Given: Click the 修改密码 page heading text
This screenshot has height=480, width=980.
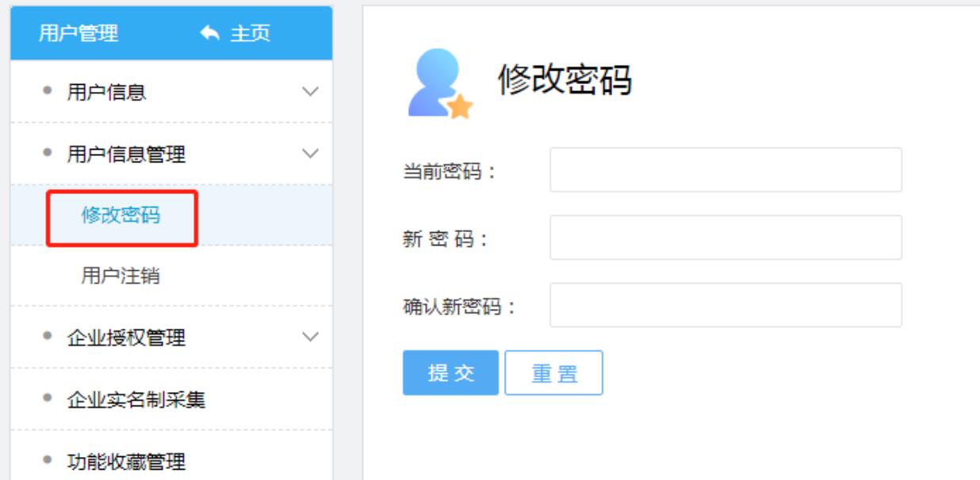Looking at the screenshot, I should click(x=565, y=79).
